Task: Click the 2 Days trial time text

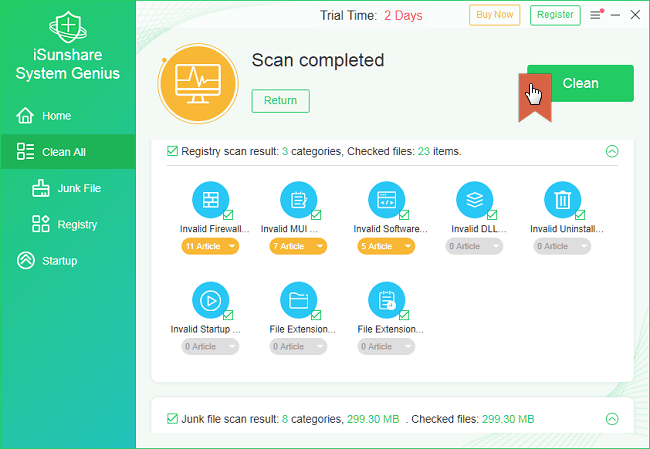Action: (403, 16)
